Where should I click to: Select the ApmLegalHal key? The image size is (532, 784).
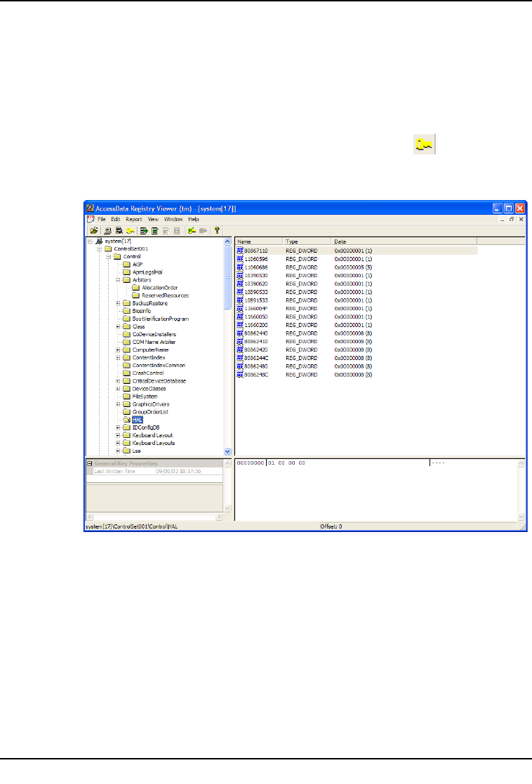147,272
